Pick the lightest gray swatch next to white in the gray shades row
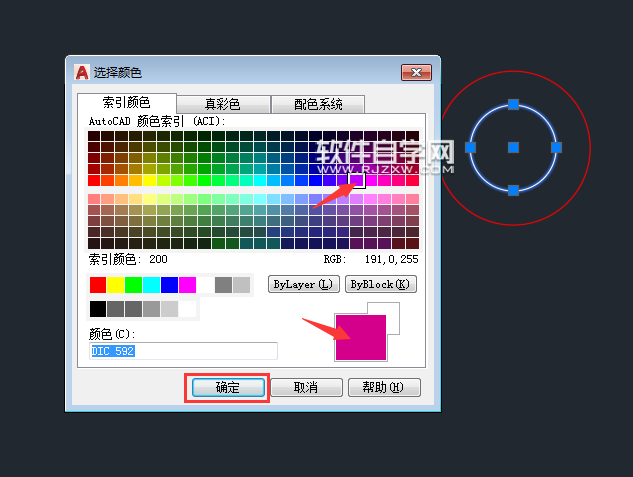Viewport: 633px width, 477px height. 170,309
